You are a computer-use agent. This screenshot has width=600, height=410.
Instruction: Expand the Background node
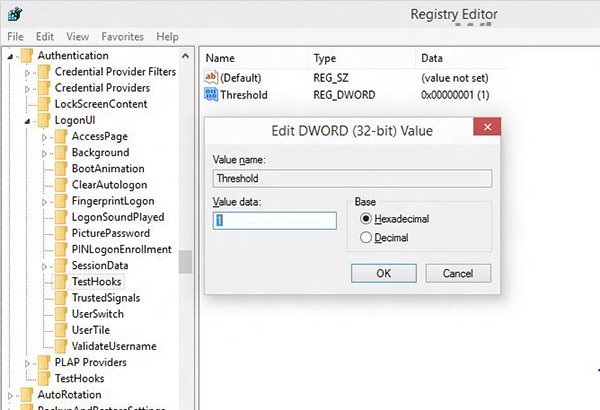point(44,154)
